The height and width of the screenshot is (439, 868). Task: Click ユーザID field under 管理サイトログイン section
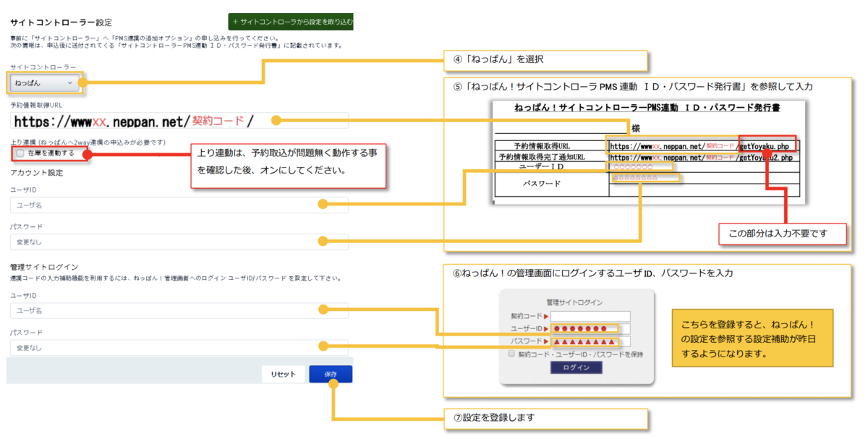point(179,310)
